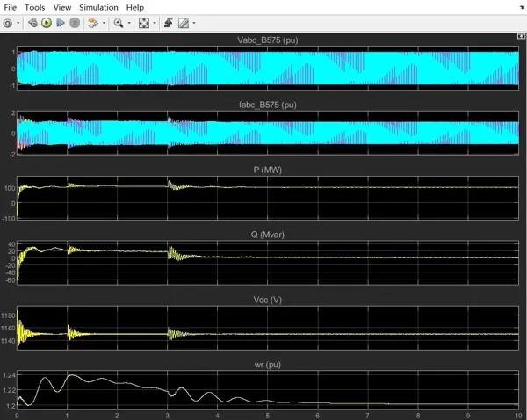Screen dimensions: 527x420
Task: Click the Scale Axes Limits icon
Action: [145, 23]
